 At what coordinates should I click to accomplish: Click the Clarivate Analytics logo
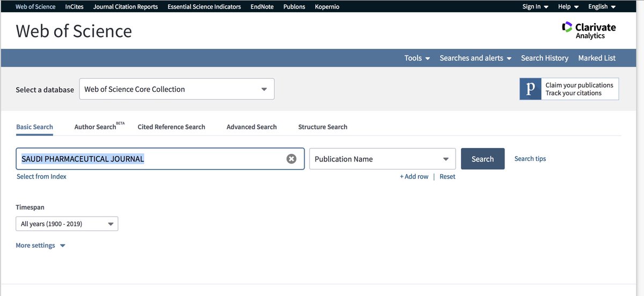pyautogui.click(x=589, y=31)
